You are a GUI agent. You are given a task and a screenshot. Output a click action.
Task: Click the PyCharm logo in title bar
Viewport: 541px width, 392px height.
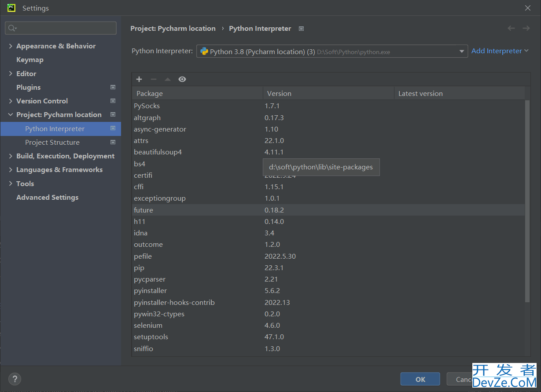tap(11, 8)
